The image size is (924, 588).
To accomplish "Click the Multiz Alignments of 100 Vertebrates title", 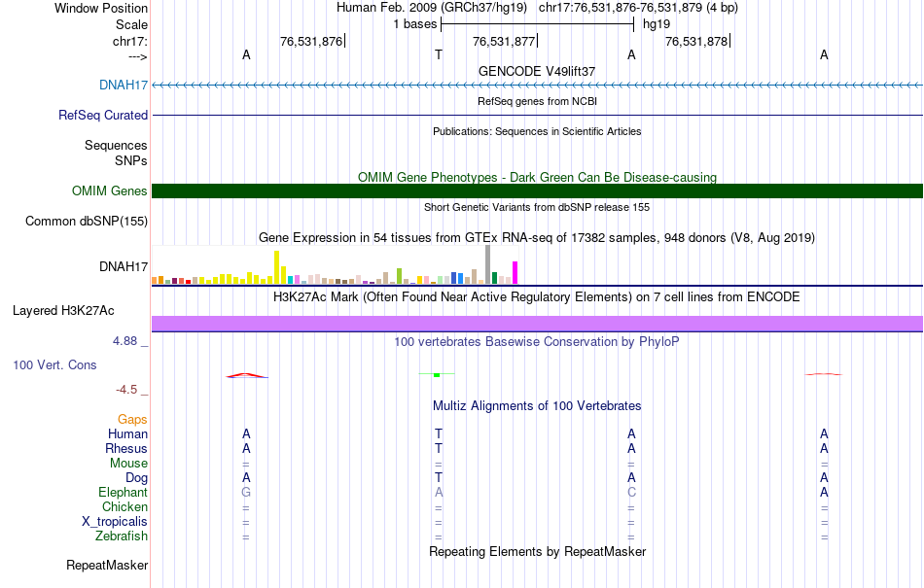I will [537, 405].
